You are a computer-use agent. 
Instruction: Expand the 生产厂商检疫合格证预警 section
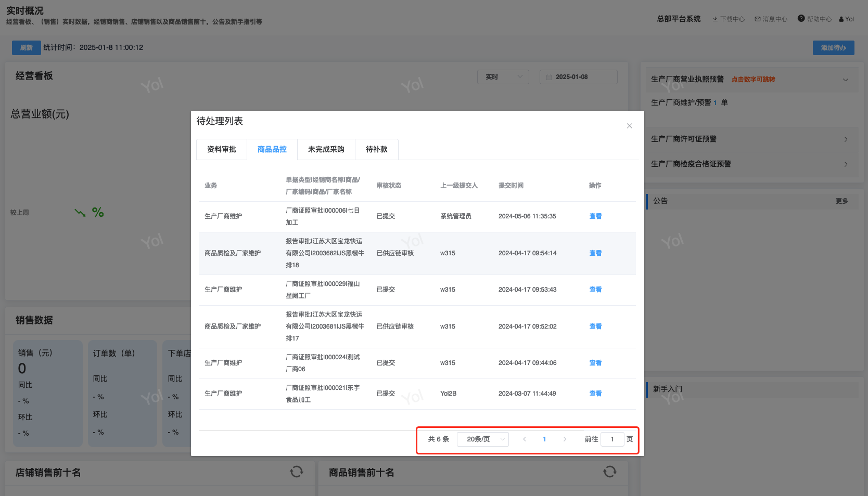[845, 164]
